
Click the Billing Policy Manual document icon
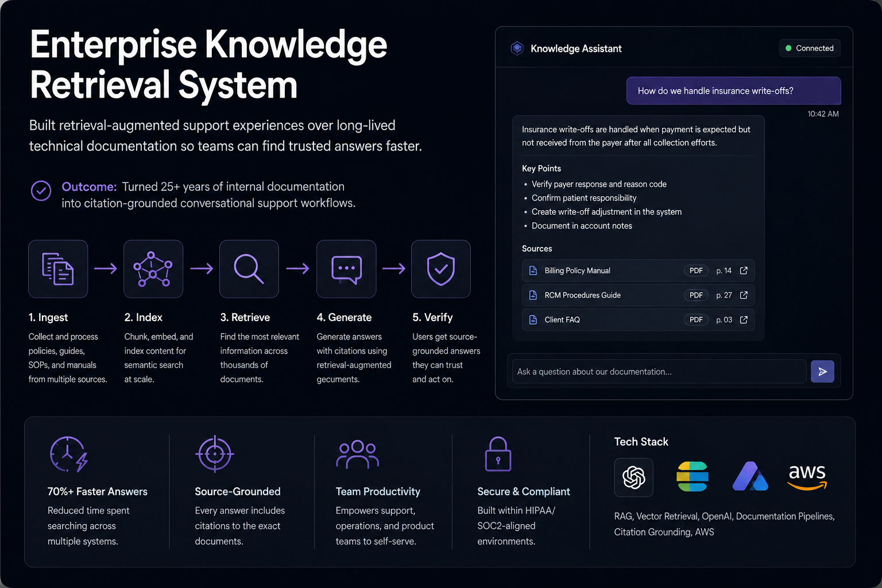533,270
